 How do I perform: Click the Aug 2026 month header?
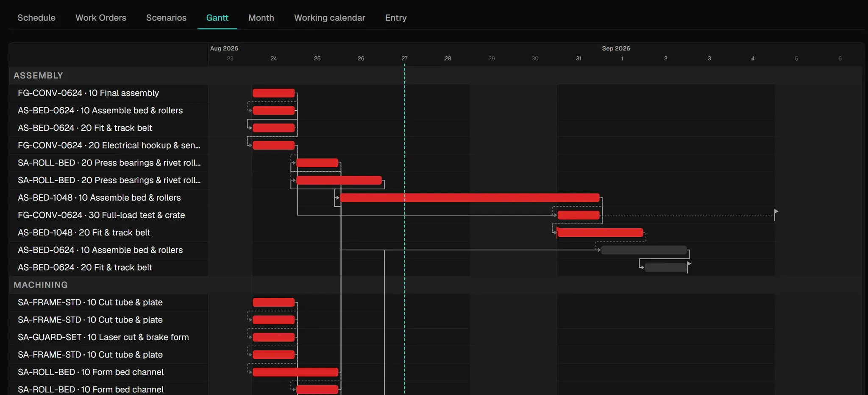point(224,48)
